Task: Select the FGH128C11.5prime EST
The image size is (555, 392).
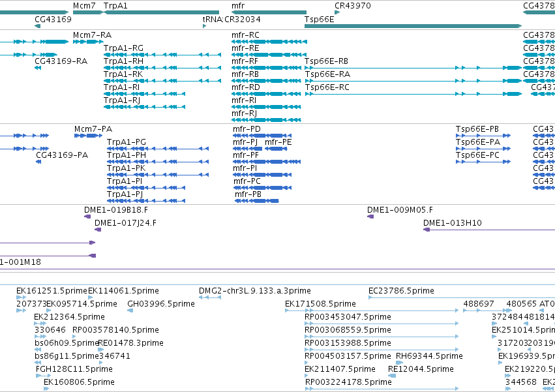Action: point(44,376)
